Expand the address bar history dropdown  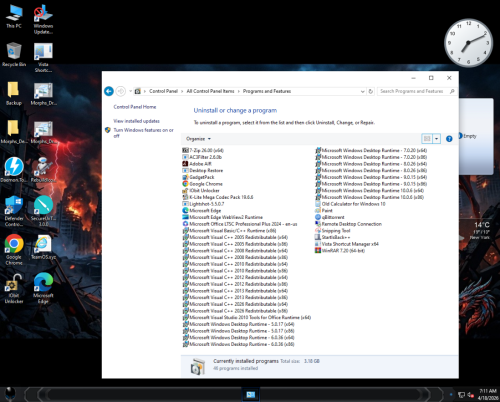click(363, 91)
